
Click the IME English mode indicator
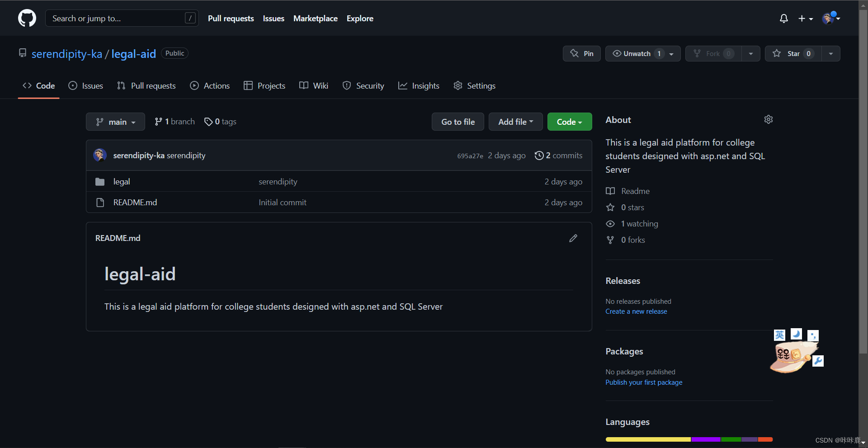click(x=780, y=335)
